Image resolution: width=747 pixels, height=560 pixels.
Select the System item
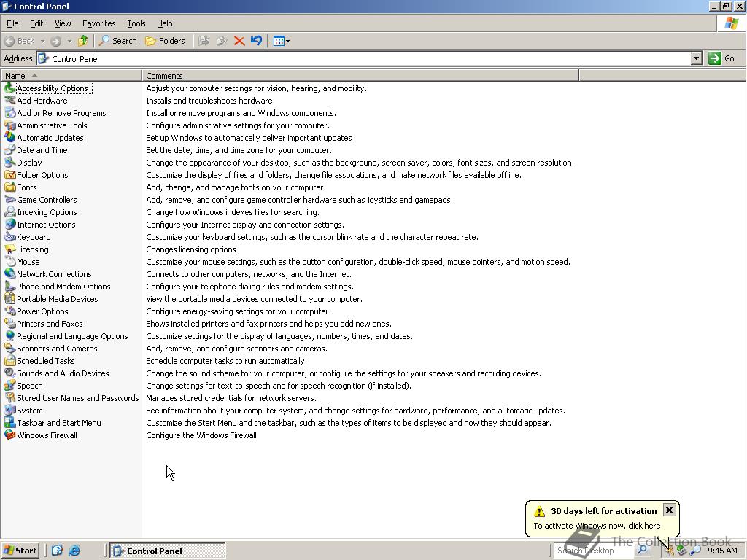click(29, 410)
